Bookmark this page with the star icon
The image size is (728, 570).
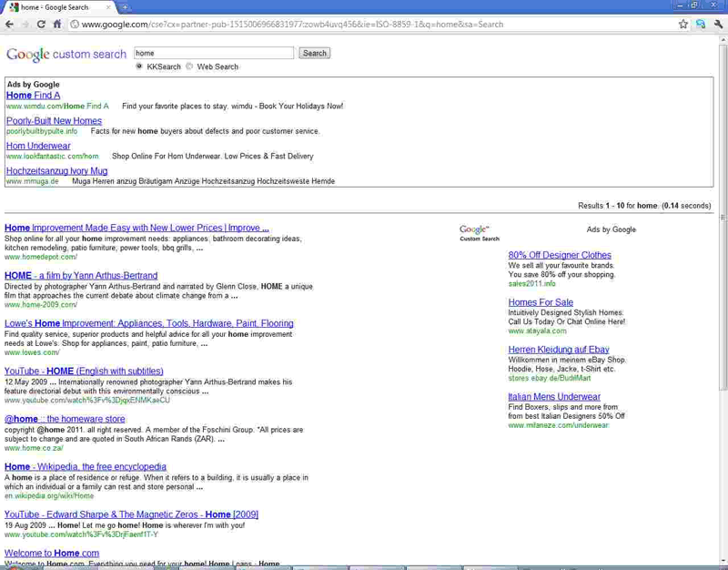[x=683, y=25]
